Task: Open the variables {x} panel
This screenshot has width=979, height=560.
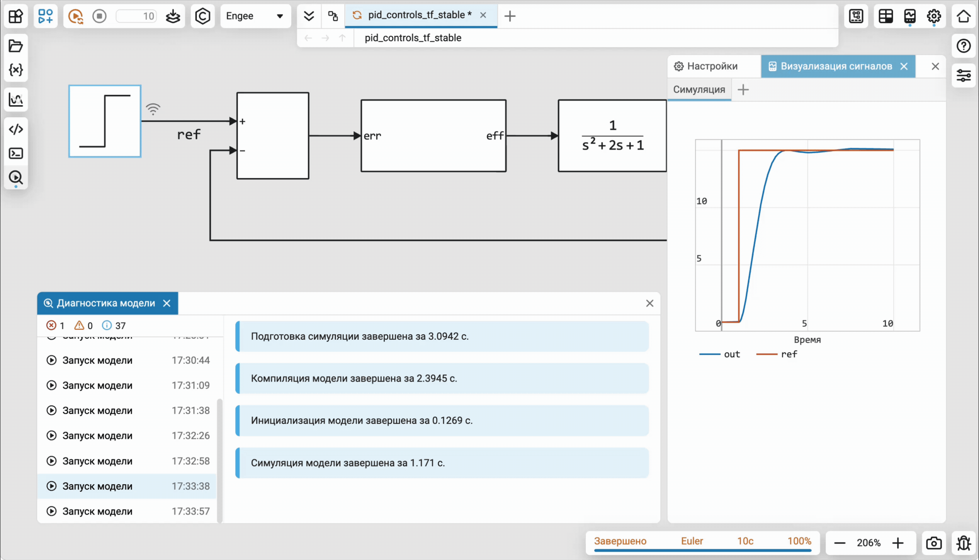Action: [16, 70]
